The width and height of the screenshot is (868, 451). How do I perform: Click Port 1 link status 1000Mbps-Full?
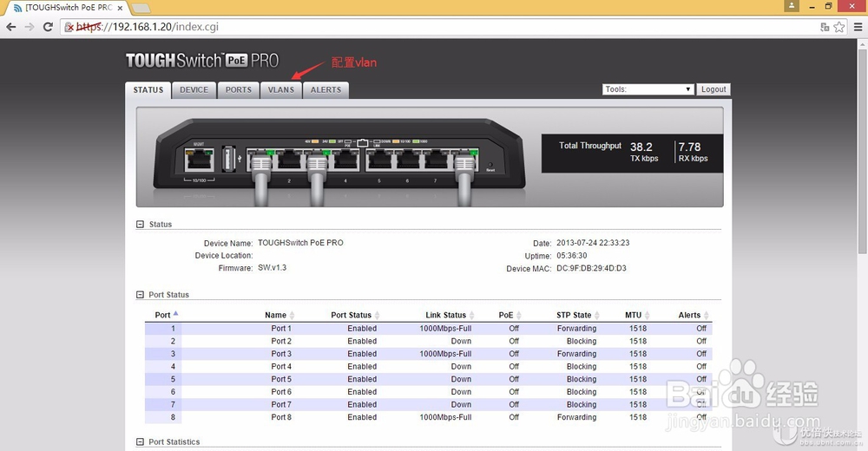coord(445,328)
